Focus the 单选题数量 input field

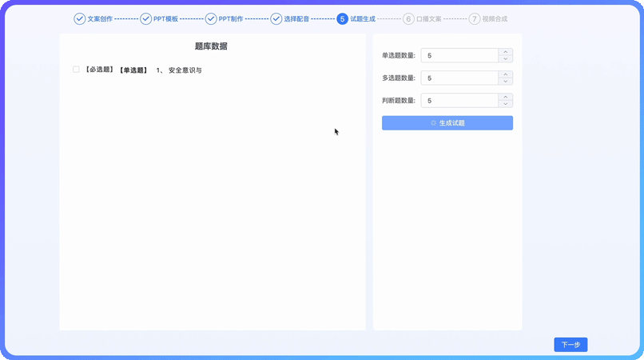pos(459,55)
